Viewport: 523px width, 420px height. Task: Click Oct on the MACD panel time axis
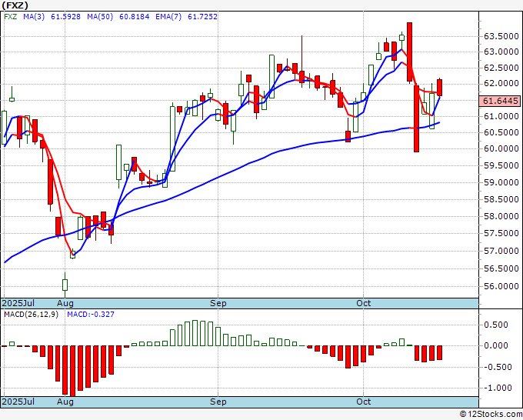click(x=364, y=402)
